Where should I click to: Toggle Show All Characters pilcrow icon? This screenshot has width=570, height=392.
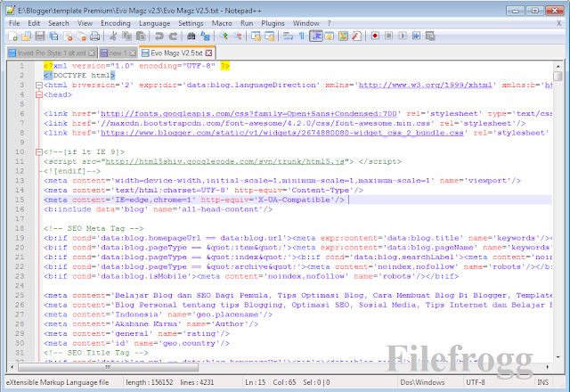click(x=302, y=36)
